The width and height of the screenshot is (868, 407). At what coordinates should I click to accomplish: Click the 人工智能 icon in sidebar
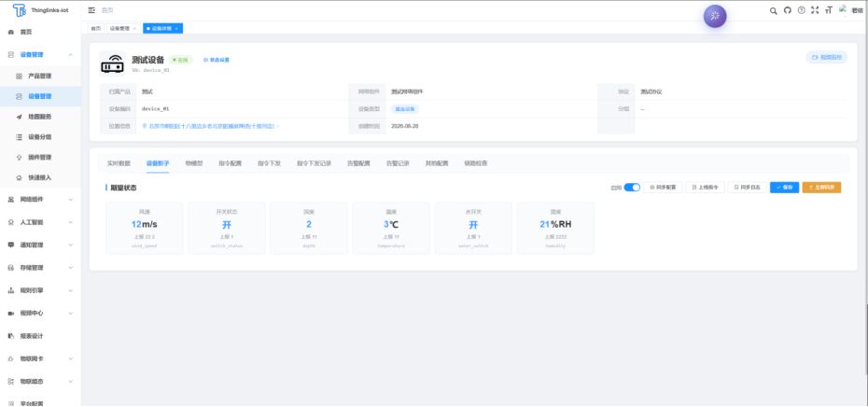[11, 222]
